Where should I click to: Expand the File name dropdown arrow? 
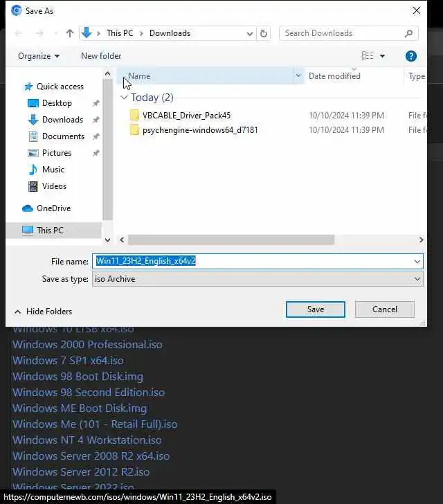pyautogui.click(x=417, y=261)
